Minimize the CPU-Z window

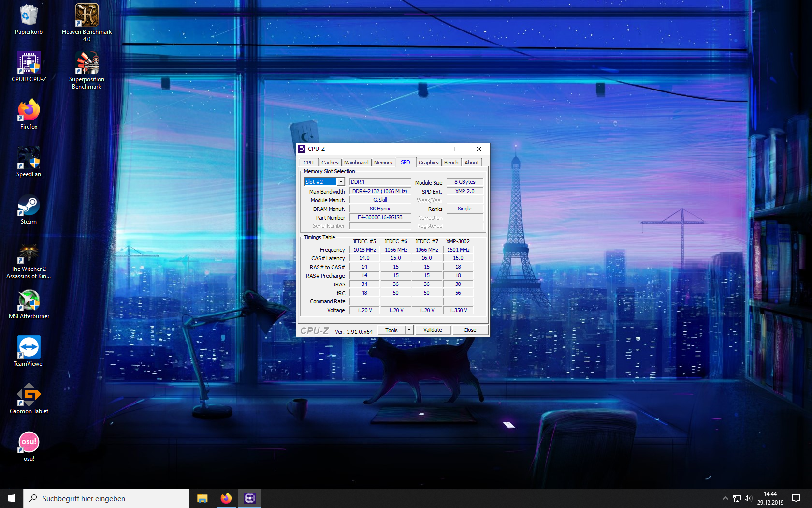click(x=435, y=149)
